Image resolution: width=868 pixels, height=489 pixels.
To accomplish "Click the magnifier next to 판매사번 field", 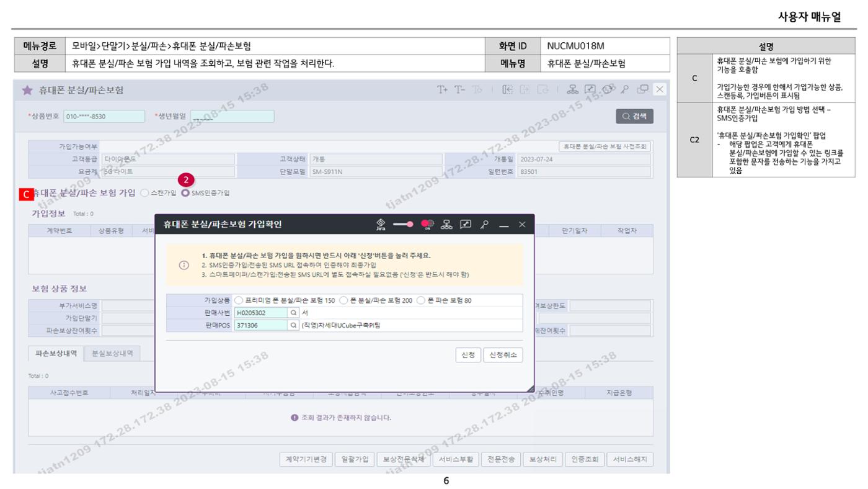I will (x=294, y=313).
